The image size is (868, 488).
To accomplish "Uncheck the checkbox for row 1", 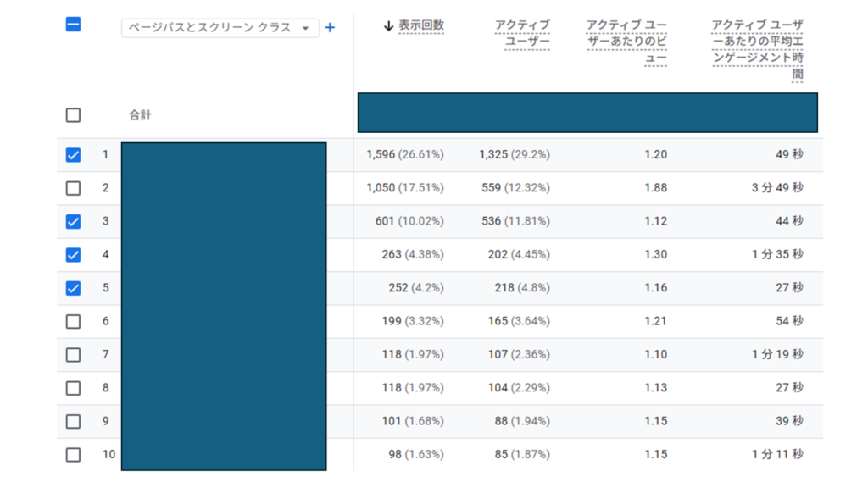I will tap(73, 155).
